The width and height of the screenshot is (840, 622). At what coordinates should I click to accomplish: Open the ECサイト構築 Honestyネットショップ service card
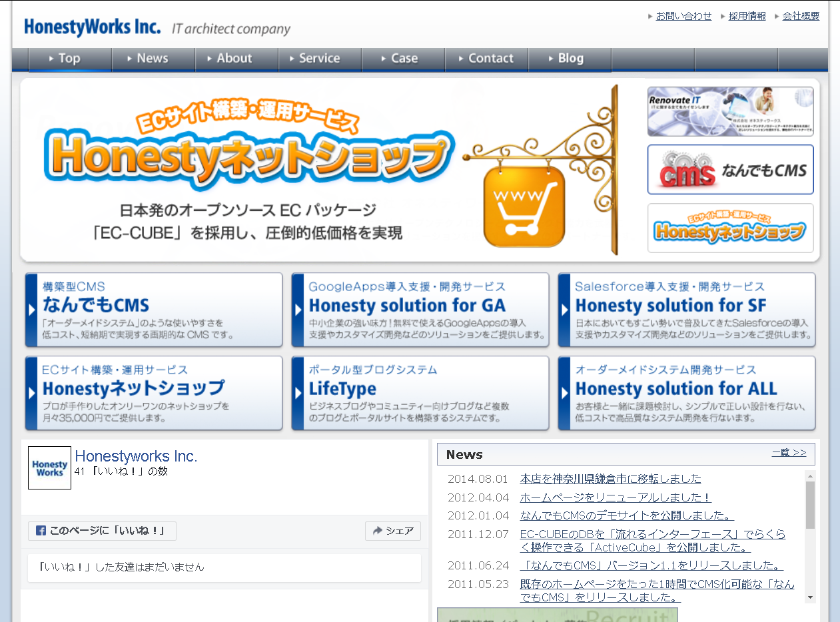pyautogui.click(x=154, y=393)
